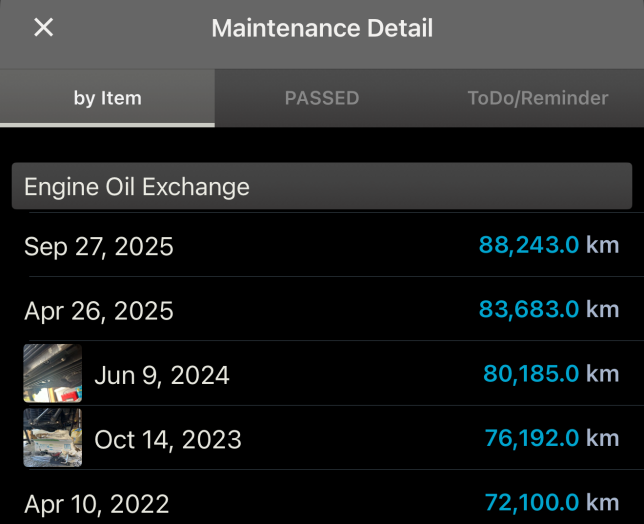The image size is (644, 524).
Task: Tap km unit next to 72,100.0
Action: 603,502
